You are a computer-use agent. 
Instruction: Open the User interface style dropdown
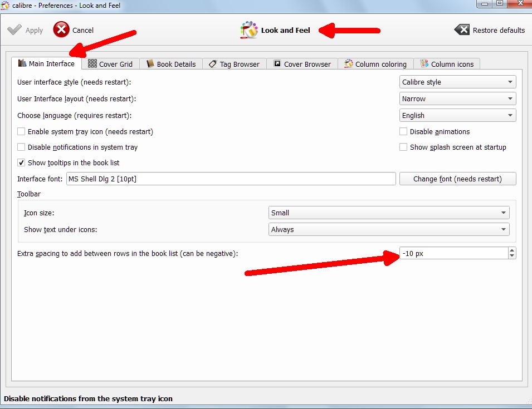click(458, 82)
